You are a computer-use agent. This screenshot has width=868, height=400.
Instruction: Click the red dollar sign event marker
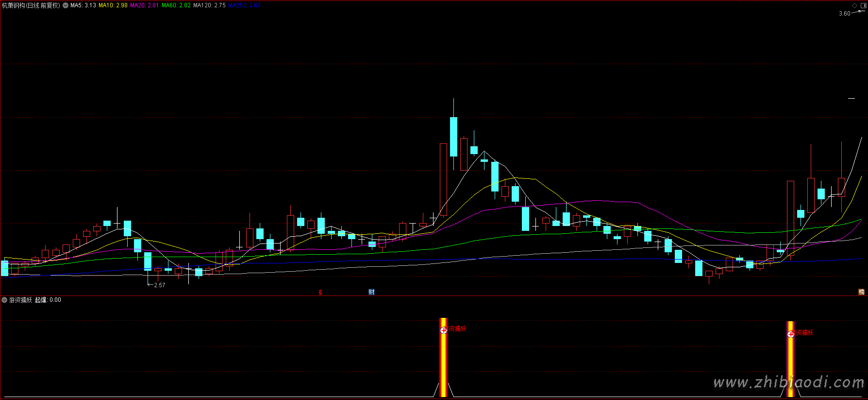(320, 293)
